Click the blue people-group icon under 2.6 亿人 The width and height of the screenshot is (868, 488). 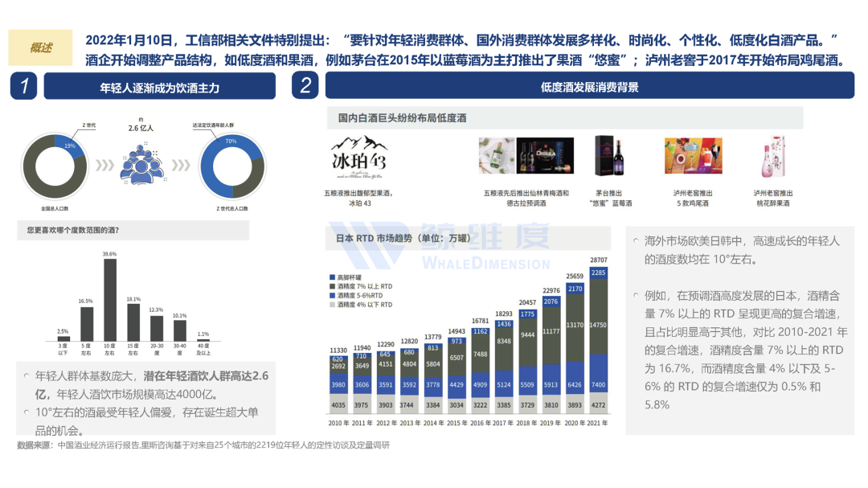(x=141, y=164)
